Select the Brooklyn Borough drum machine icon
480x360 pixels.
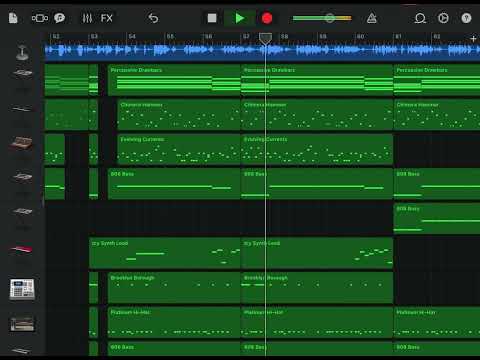[22, 289]
